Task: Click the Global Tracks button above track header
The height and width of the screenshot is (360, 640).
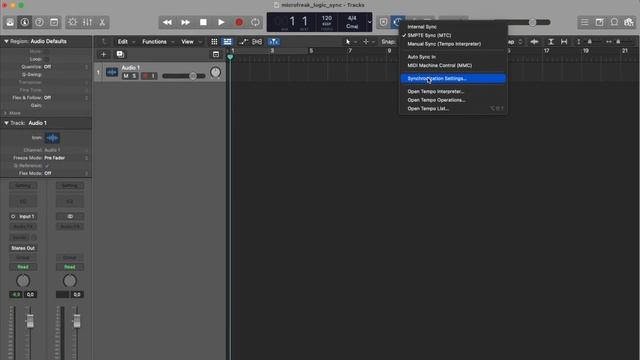Action: (x=216, y=54)
